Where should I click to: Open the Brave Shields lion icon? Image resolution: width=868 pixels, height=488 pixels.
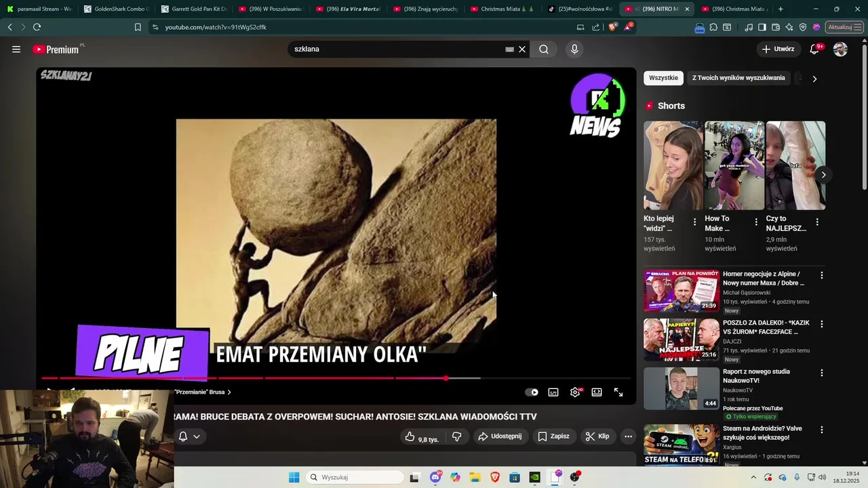pyautogui.click(x=613, y=27)
